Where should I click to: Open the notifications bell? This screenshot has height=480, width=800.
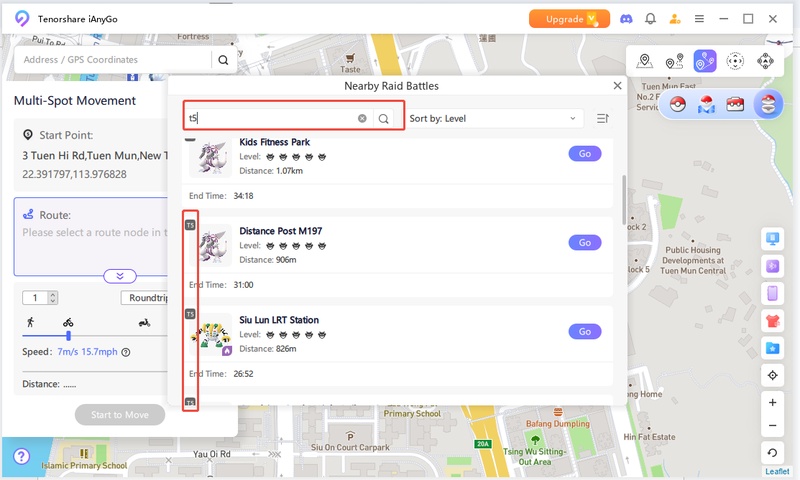[x=650, y=19]
